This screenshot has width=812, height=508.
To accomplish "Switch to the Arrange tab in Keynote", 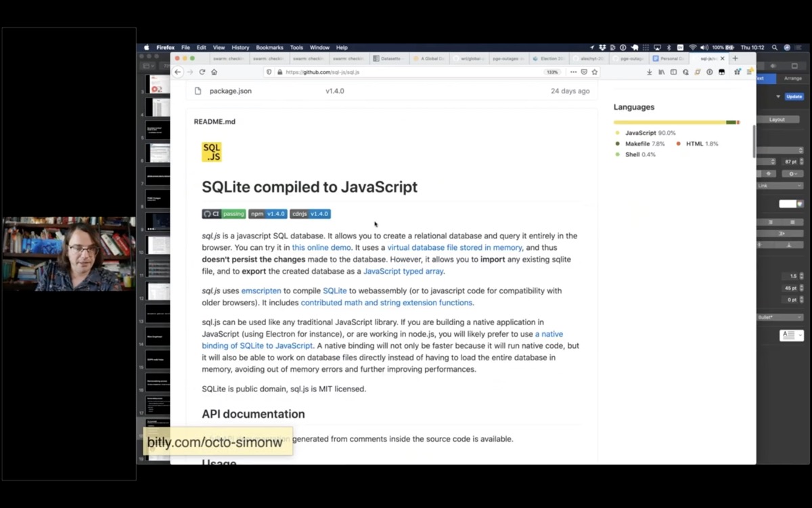I will tap(792, 79).
